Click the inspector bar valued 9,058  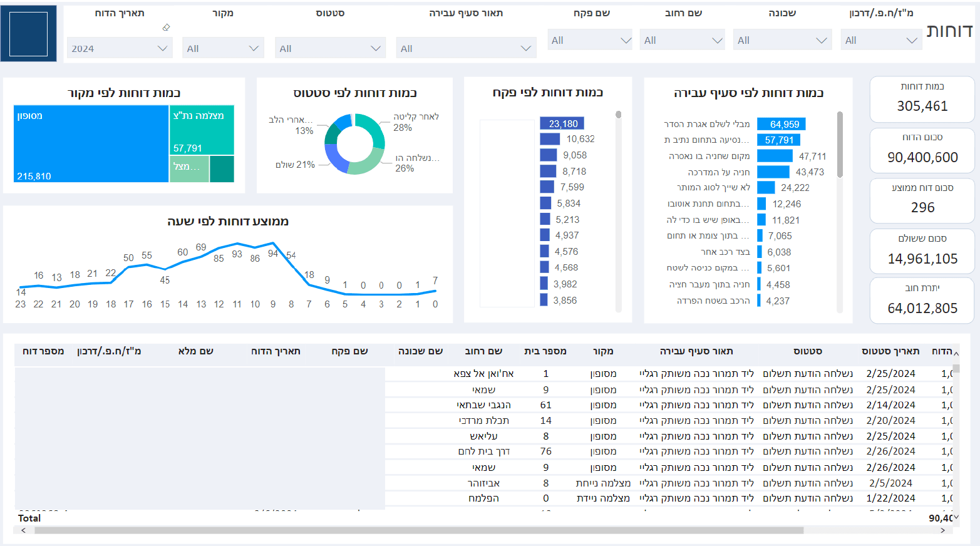pyautogui.click(x=548, y=155)
